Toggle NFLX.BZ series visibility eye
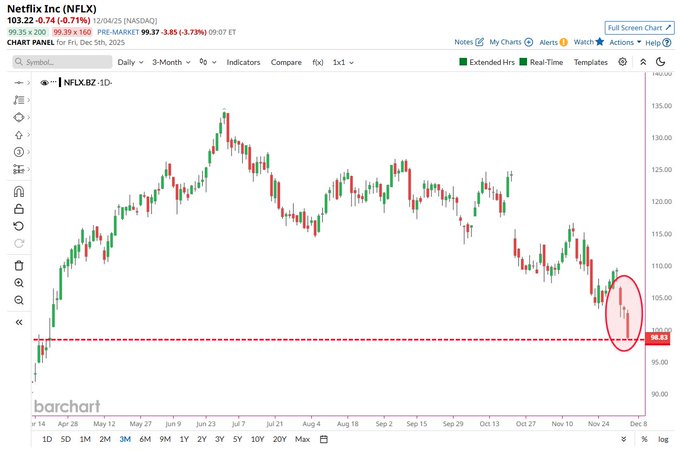This screenshot has height=451, width=680. click(44, 82)
